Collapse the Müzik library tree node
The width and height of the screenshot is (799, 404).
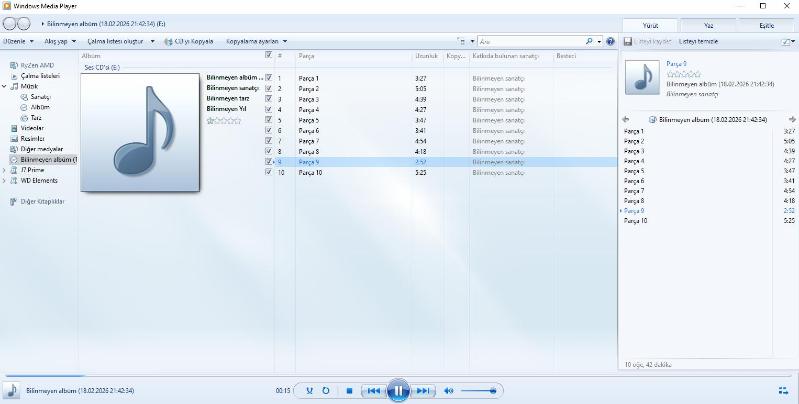(4, 87)
